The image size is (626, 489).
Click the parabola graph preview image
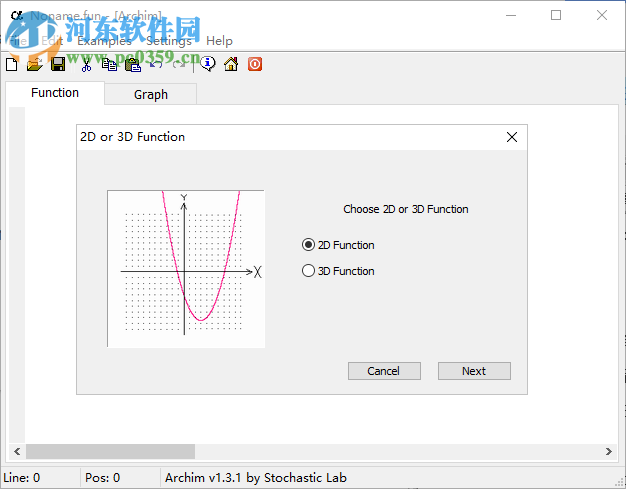point(186,269)
